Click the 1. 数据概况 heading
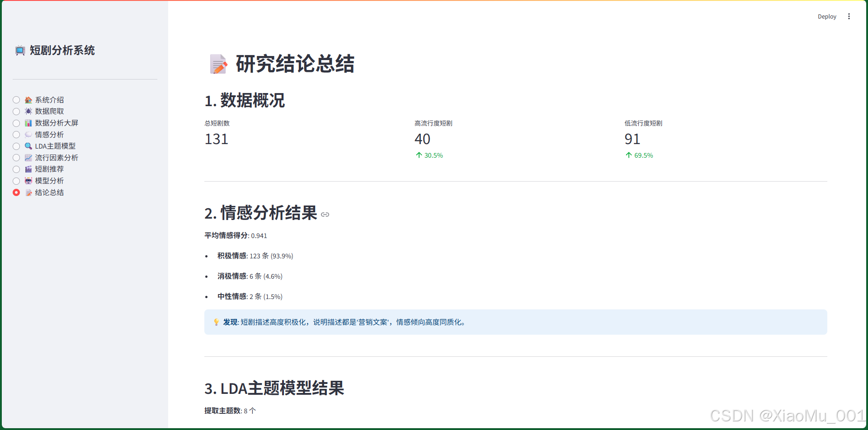 245,100
